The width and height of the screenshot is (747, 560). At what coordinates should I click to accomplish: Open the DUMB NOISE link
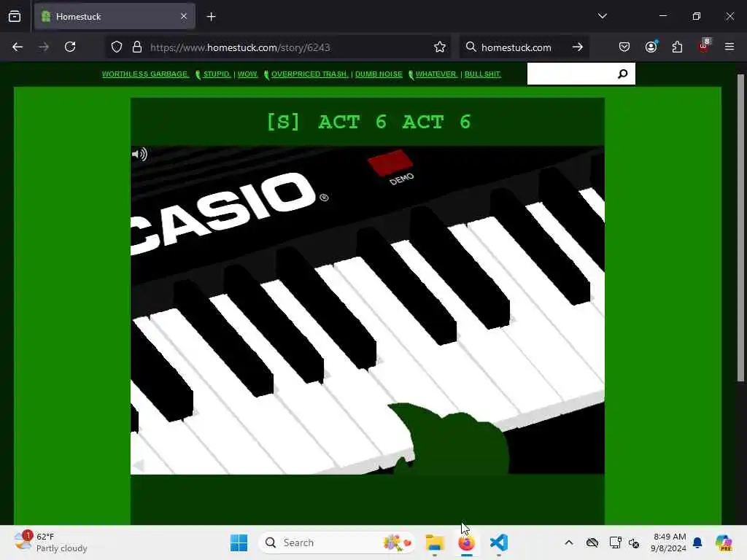click(x=379, y=74)
